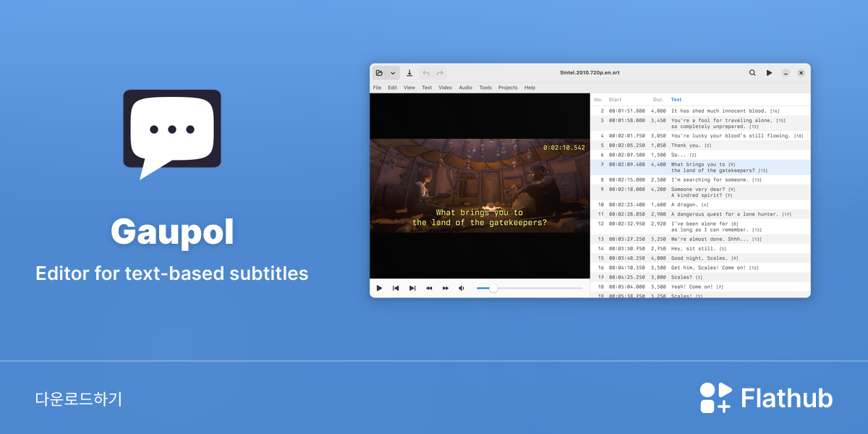This screenshot has height=434, width=868.
Task: Click the Start column header
Action: pos(615,100)
